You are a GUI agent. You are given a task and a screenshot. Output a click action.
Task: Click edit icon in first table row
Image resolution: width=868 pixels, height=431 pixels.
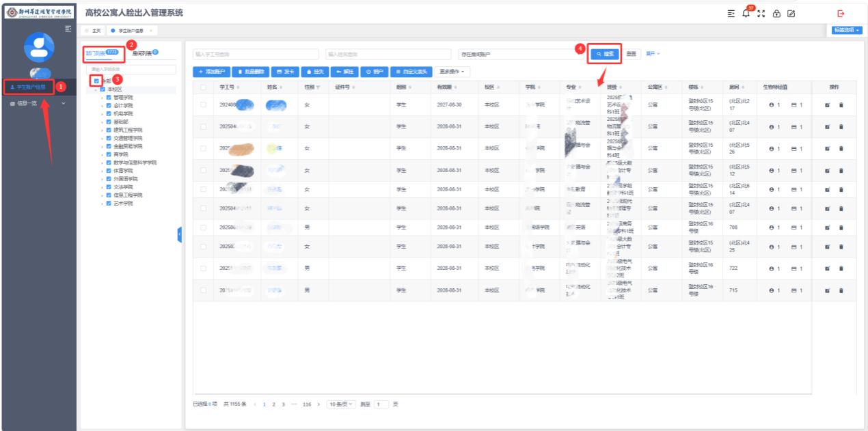pyautogui.click(x=827, y=105)
